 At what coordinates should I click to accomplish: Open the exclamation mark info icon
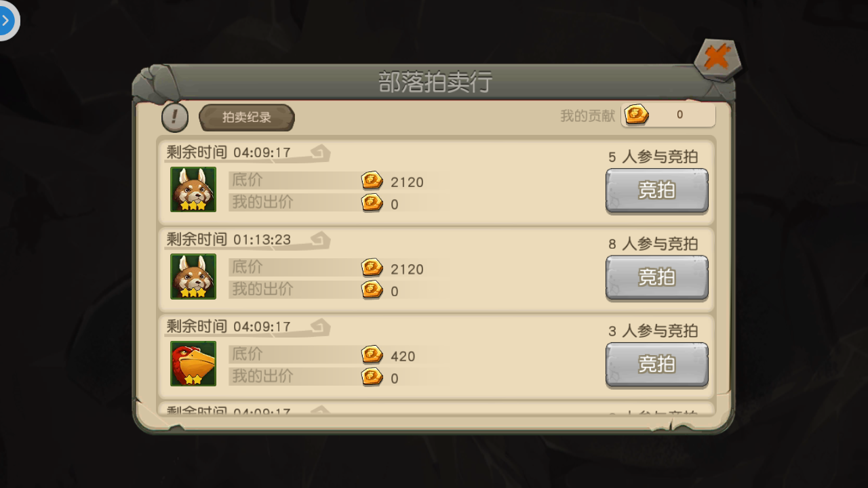[175, 117]
